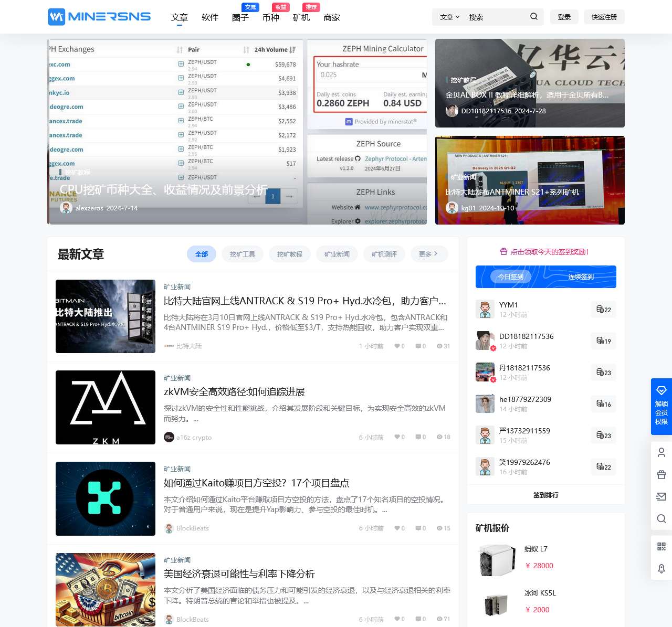Screen dimensions: 672x627
Task: Show the QR code icon in side toolbar
Action: pos(661,547)
